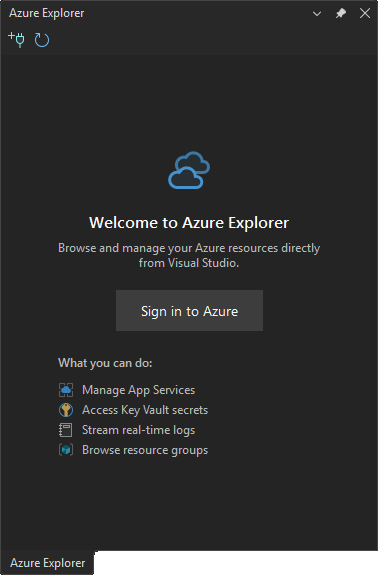The width and height of the screenshot is (378, 575).
Task: Open the window position dropdown arrow
Action: tap(317, 14)
